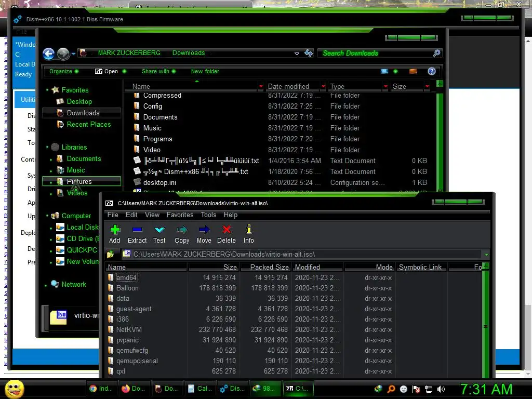Click the Move arrow icon in 7-Zip
This screenshot has height=399, width=532.
click(x=204, y=234)
